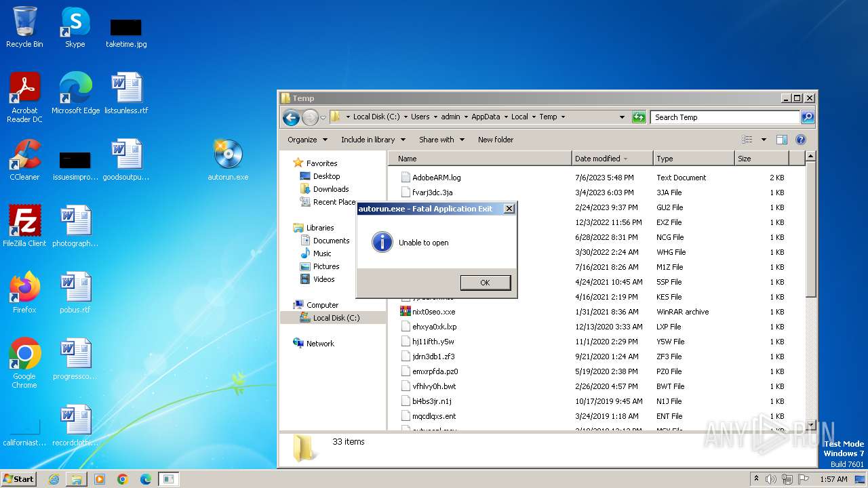Sort by the Size column header
This screenshot has width=868, height=488.
[762, 159]
